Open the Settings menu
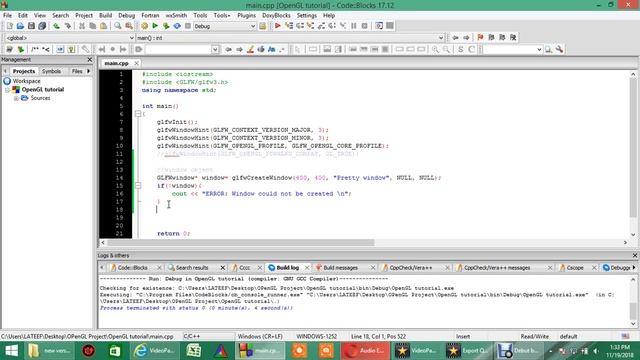 point(307,15)
